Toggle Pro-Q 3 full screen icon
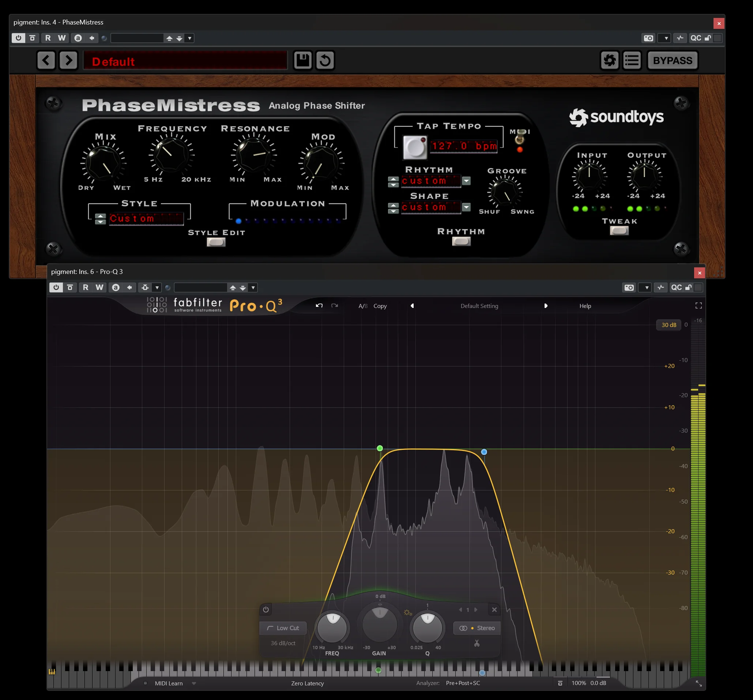The width and height of the screenshot is (753, 700). 699,306
